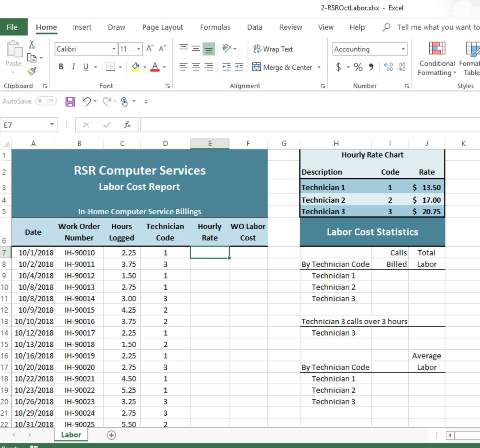
Task: Open the Data ribbon tab
Action: (254, 27)
